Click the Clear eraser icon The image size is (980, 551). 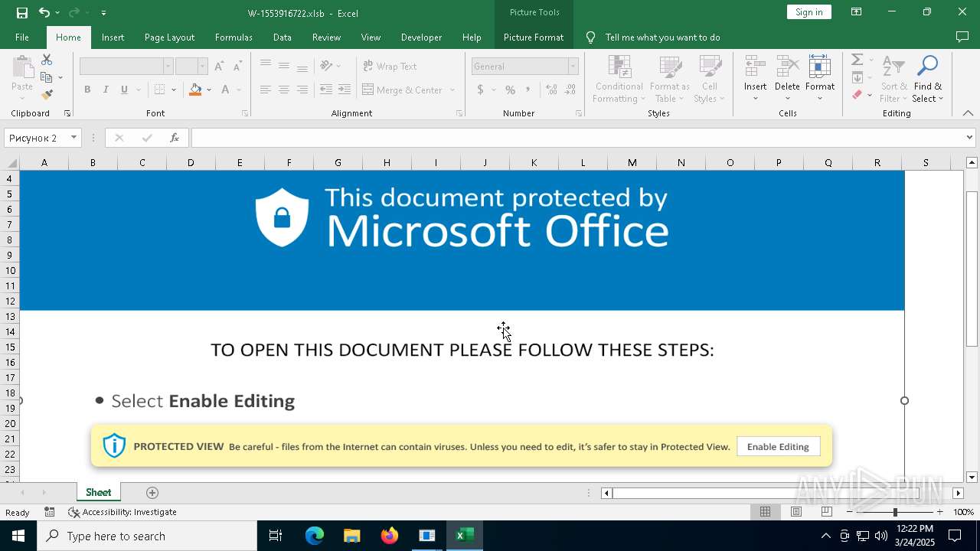pyautogui.click(x=857, y=95)
